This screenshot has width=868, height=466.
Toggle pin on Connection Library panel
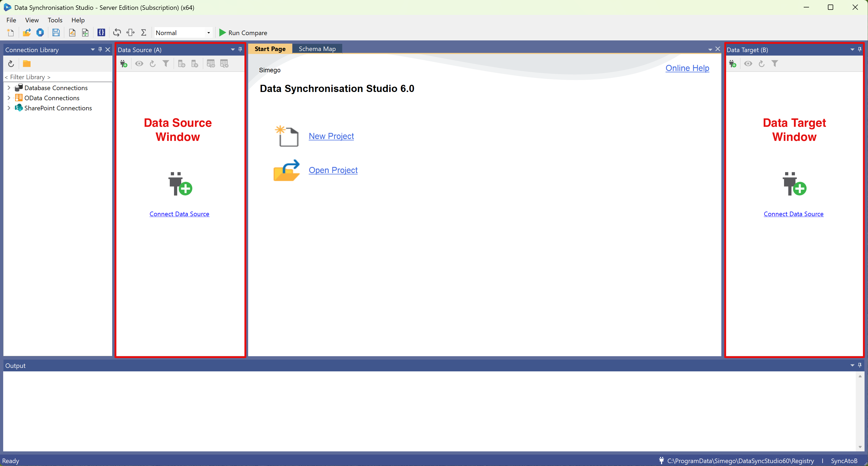coord(100,49)
